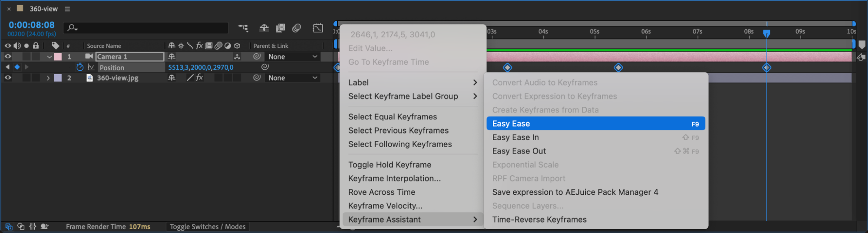Hide the 360-view.jpg layer
Viewport: 868px width, 233px height.
(8, 78)
